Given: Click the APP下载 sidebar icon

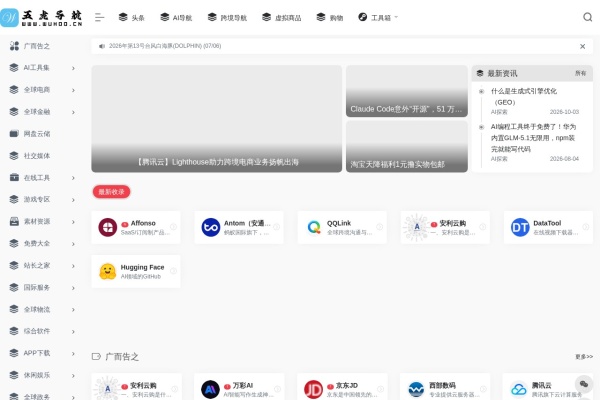Looking at the screenshot, I should pos(14,353).
